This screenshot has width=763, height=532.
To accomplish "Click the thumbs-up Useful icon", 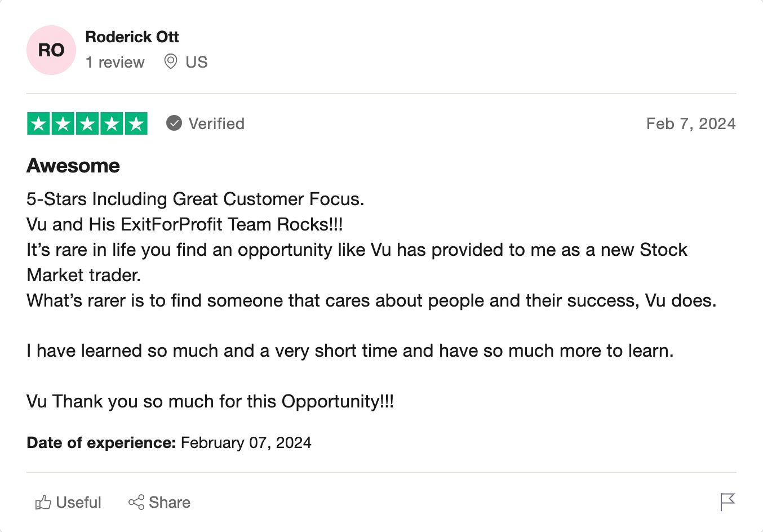I will pyautogui.click(x=43, y=502).
